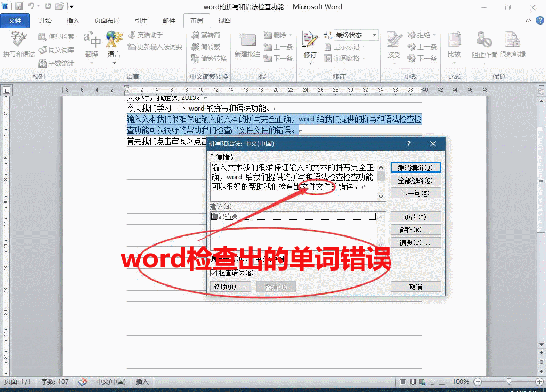Image resolution: width=546 pixels, height=392 pixels.
Task: Delete comment (删除) button
Action: pos(275,35)
